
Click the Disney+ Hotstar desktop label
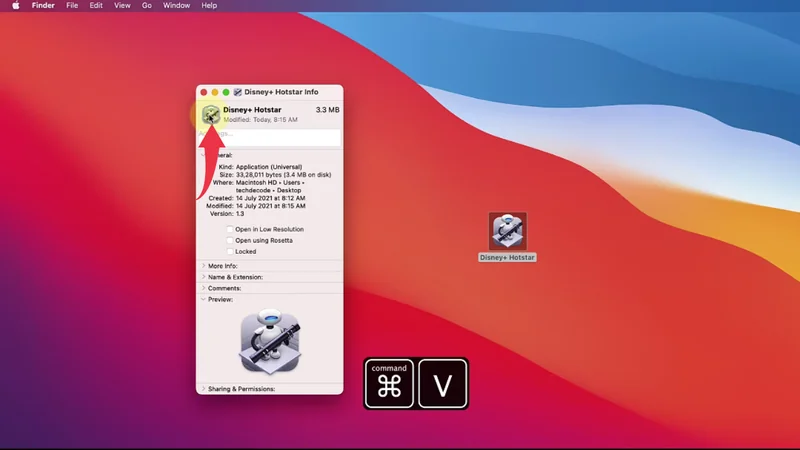[x=508, y=258]
